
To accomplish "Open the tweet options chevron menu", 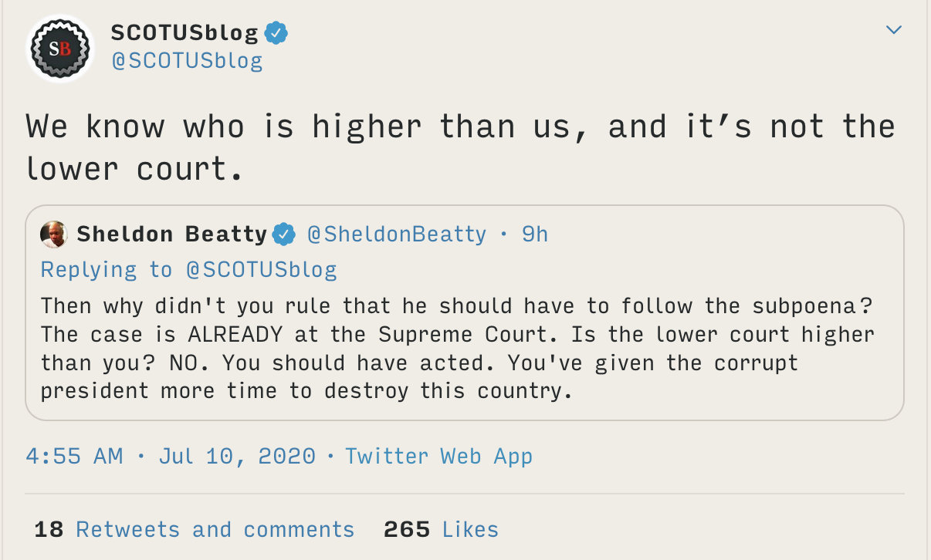I will click(893, 31).
